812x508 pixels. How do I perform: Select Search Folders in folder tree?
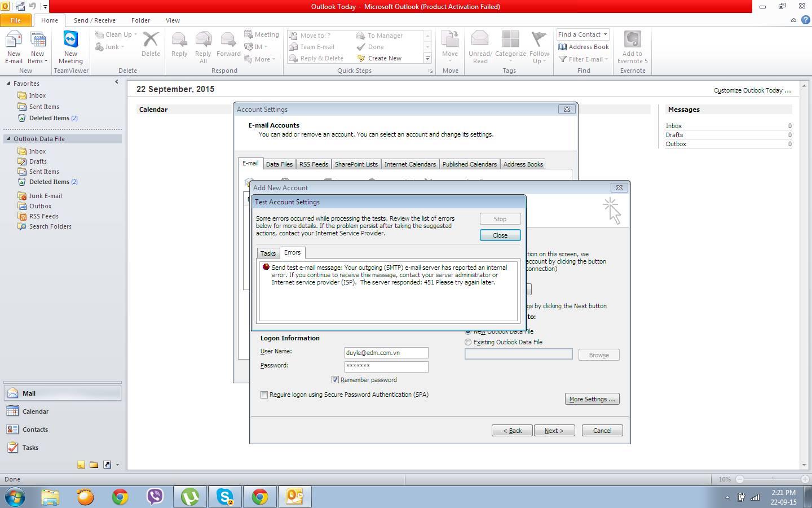click(50, 226)
